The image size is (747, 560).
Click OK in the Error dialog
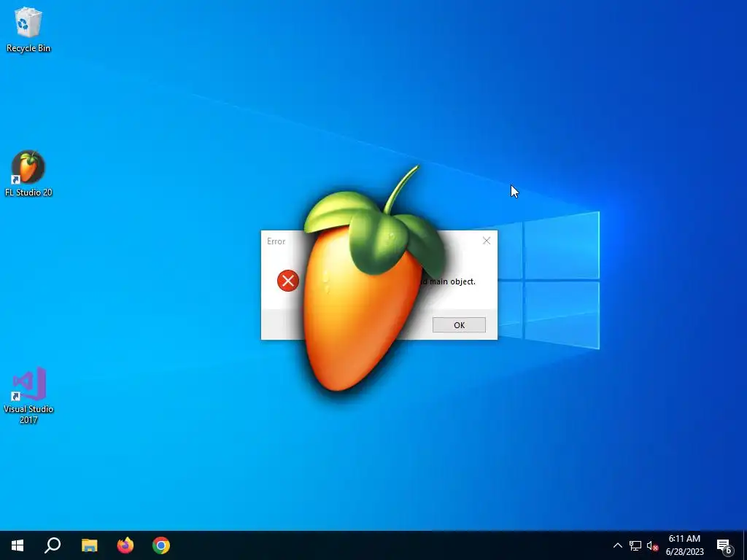coord(459,324)
